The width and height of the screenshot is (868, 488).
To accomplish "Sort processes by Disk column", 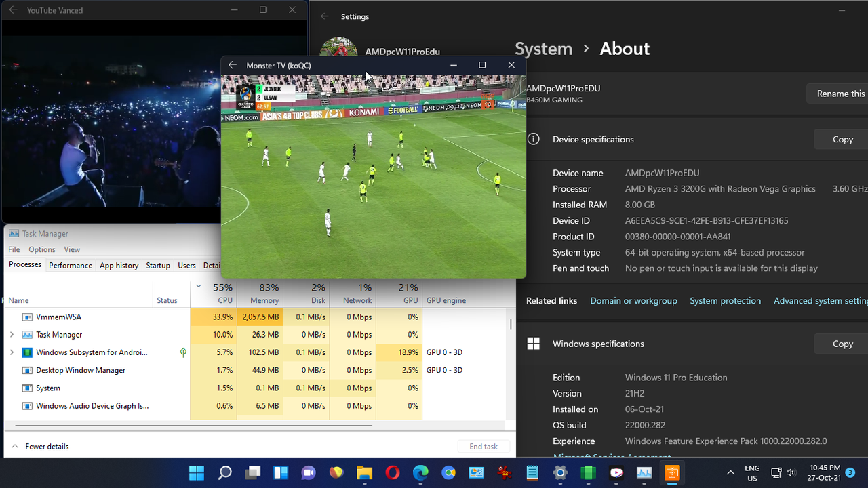I will 307,293.
